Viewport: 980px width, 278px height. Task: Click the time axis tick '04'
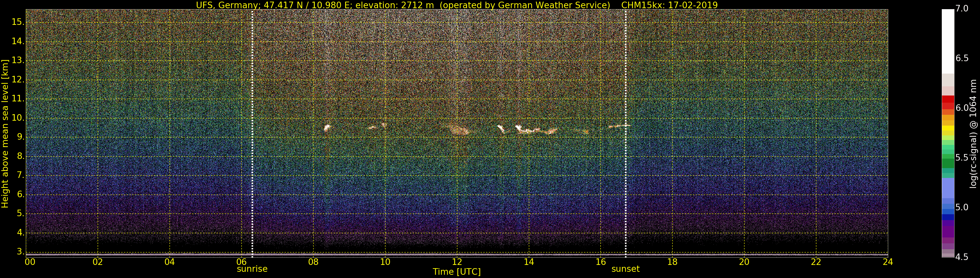click(170, 262)
